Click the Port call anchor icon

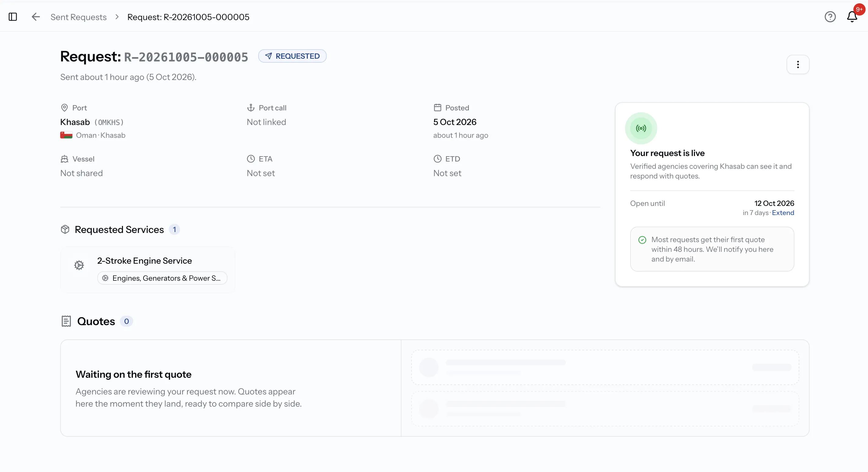(251, 108)
